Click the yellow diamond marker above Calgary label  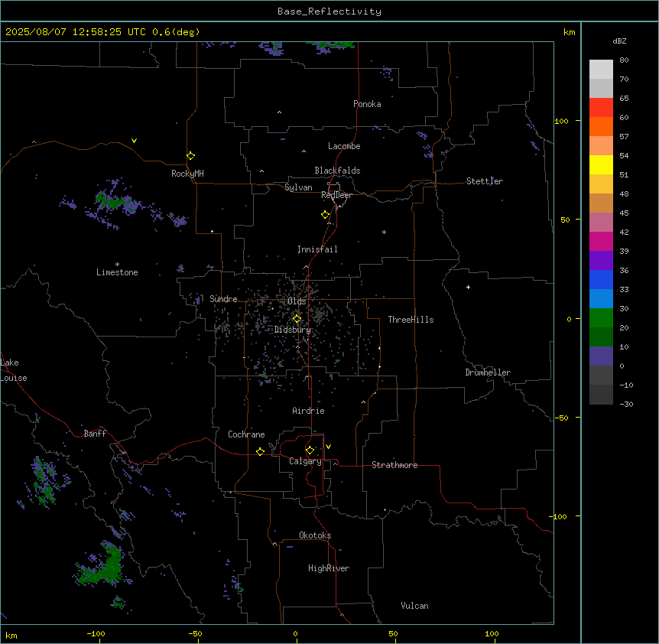tap(310, 450)
